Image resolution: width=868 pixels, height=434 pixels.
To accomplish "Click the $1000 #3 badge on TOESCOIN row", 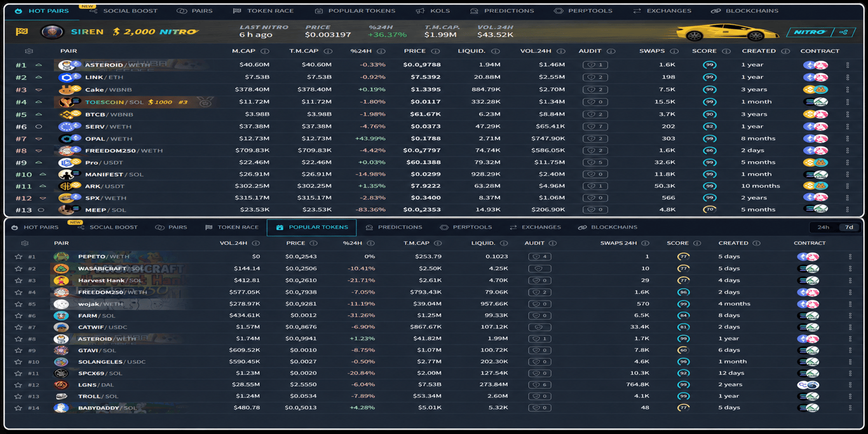I will pos(168,102).
